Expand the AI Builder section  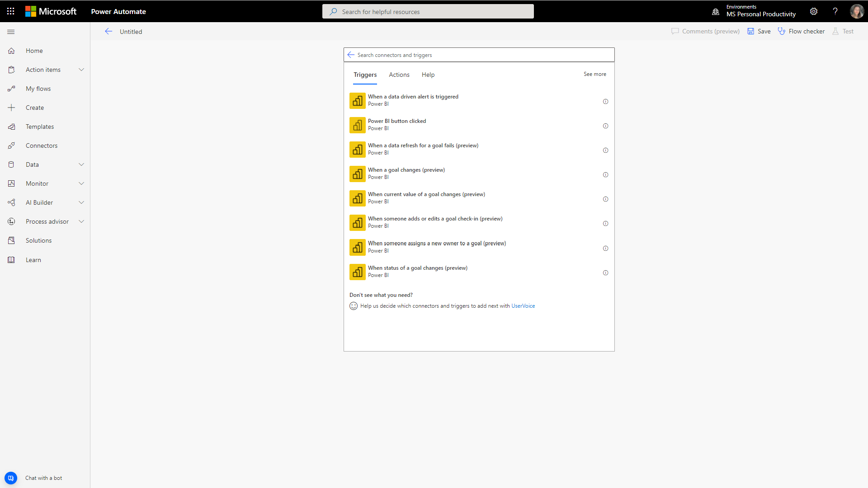pyautogui.click(x=82, y=202)
